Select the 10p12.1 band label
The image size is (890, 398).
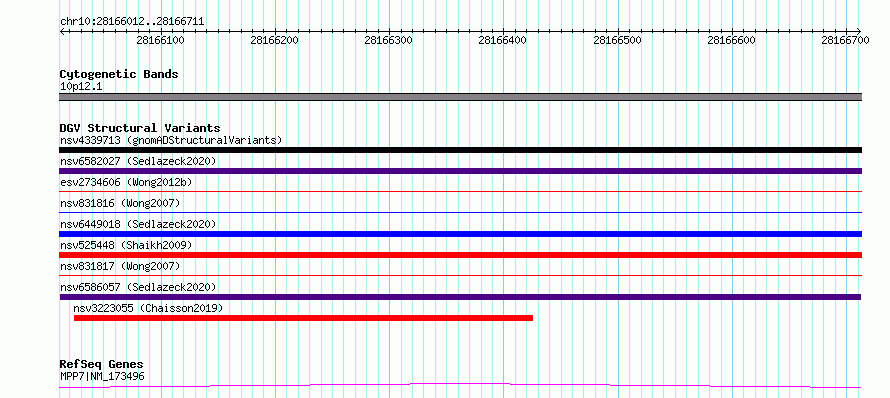81,87
